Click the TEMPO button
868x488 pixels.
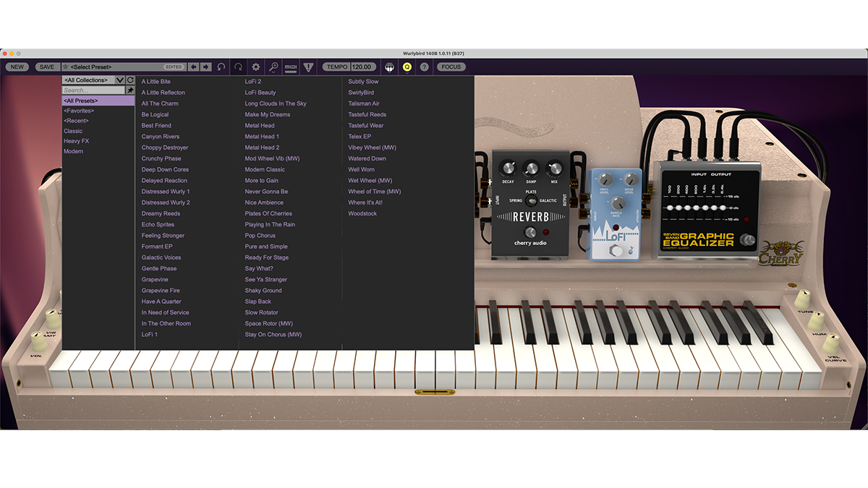336,67
